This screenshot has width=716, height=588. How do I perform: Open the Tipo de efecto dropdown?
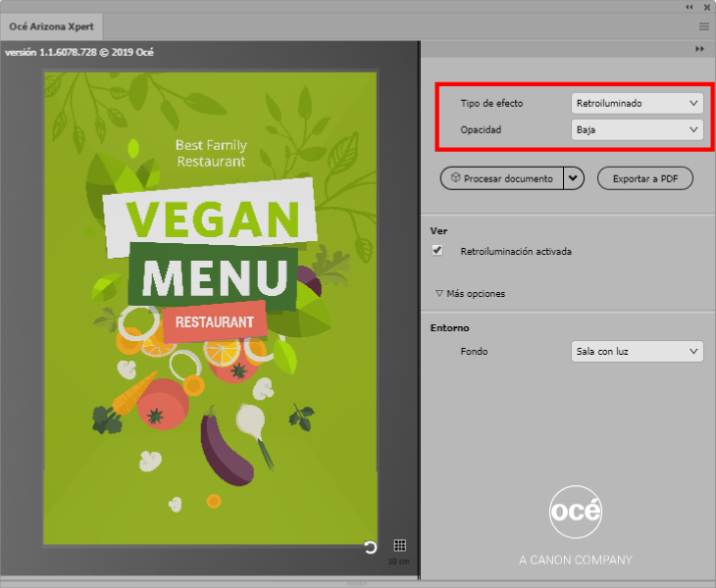point(637,103)
